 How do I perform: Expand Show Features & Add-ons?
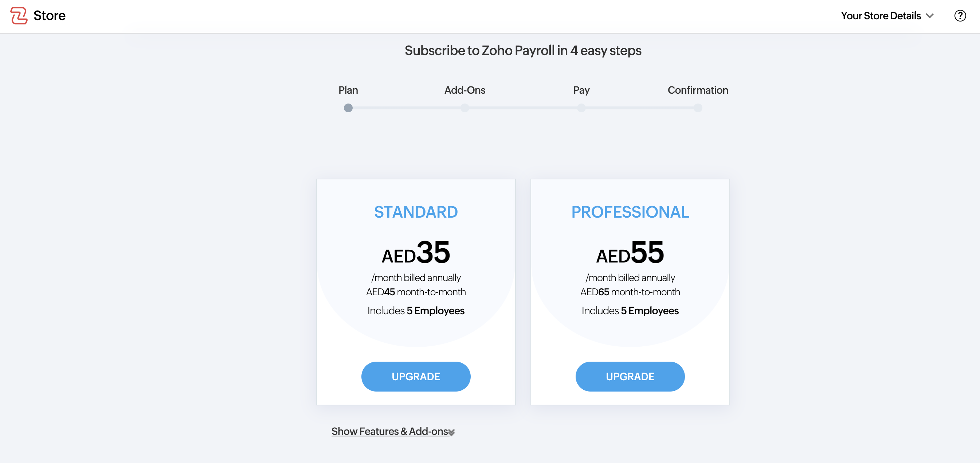[389, 431]
